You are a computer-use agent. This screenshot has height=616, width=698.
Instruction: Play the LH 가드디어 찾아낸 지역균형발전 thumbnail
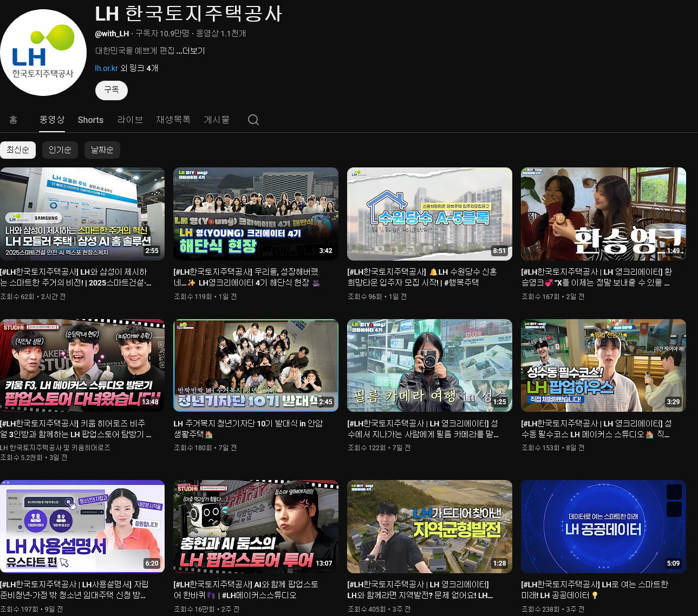(429, 527)
